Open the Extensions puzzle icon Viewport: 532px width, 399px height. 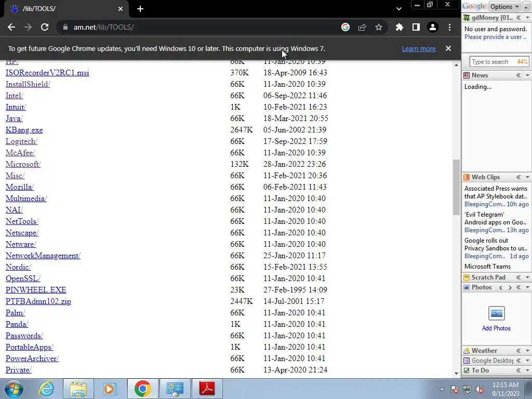click(x=400, y=27)
